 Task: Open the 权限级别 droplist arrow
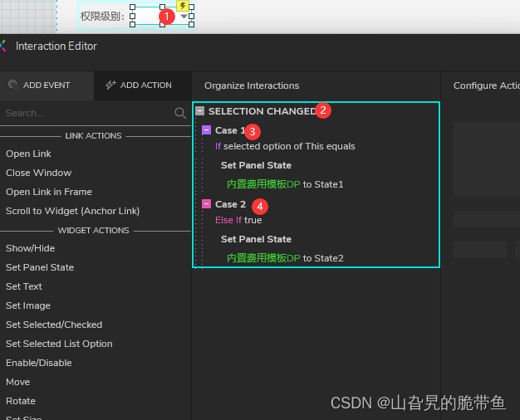pos(184,17)
